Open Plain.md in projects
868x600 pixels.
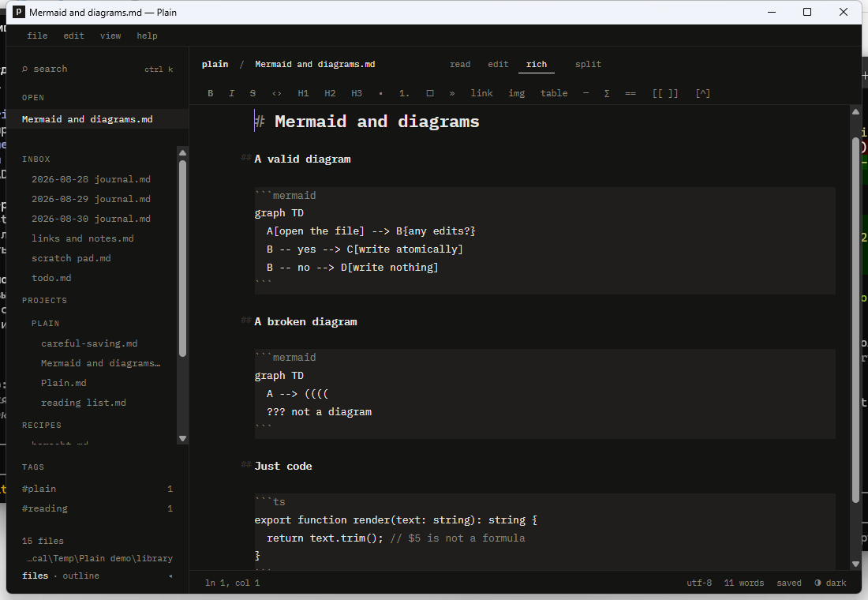[64, 383]
